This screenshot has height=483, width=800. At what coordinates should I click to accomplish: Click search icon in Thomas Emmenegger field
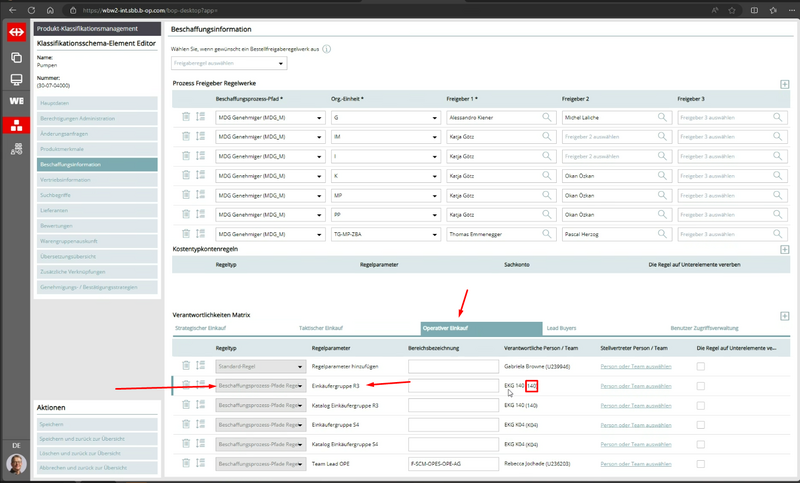click(547, 234)
